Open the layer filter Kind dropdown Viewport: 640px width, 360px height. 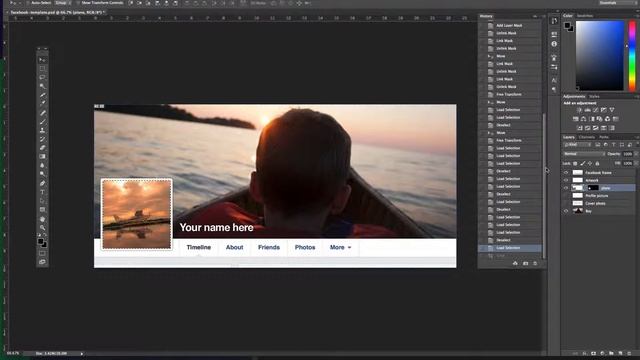pyautogui.click(x=578, y=145)
